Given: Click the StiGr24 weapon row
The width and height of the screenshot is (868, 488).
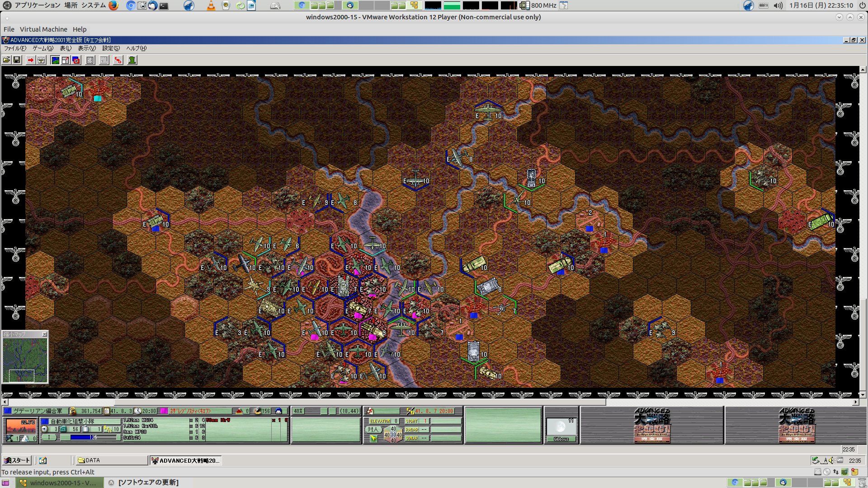Looking at the screenshot, I should [164, 438].
